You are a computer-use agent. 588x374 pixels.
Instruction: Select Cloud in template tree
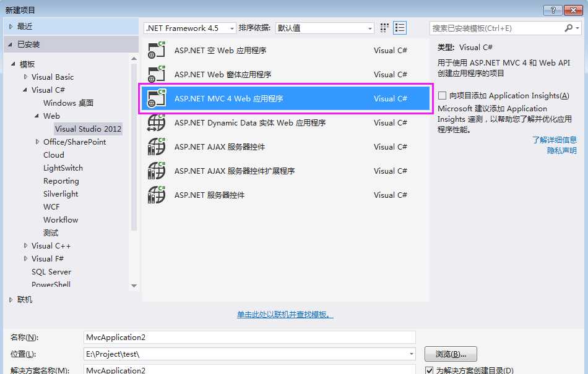(54, 155)
